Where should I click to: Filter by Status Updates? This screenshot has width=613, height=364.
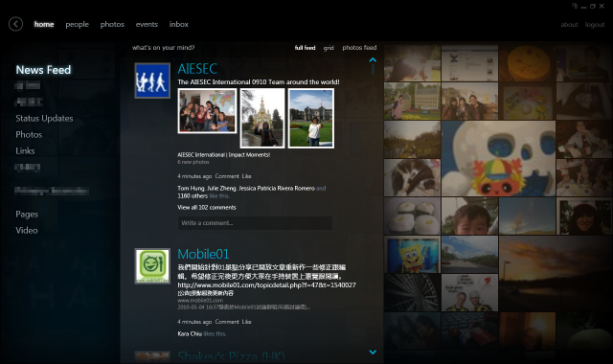tap(44, 119)
